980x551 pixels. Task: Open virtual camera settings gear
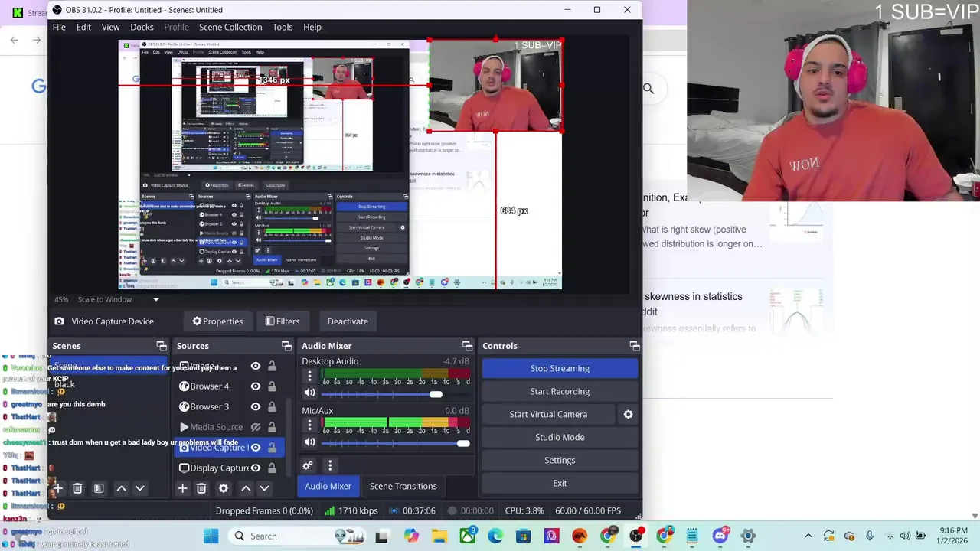(x=628, y=414)
